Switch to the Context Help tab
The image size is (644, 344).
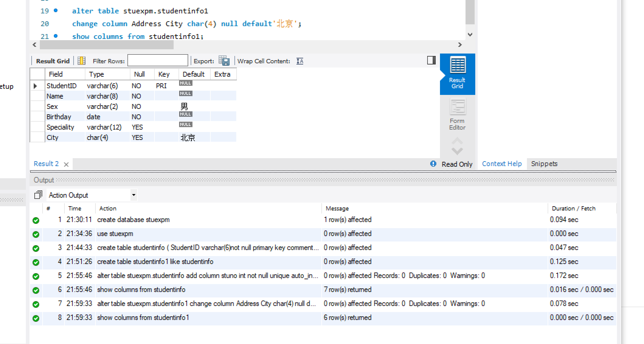click(x=502, y=164)
